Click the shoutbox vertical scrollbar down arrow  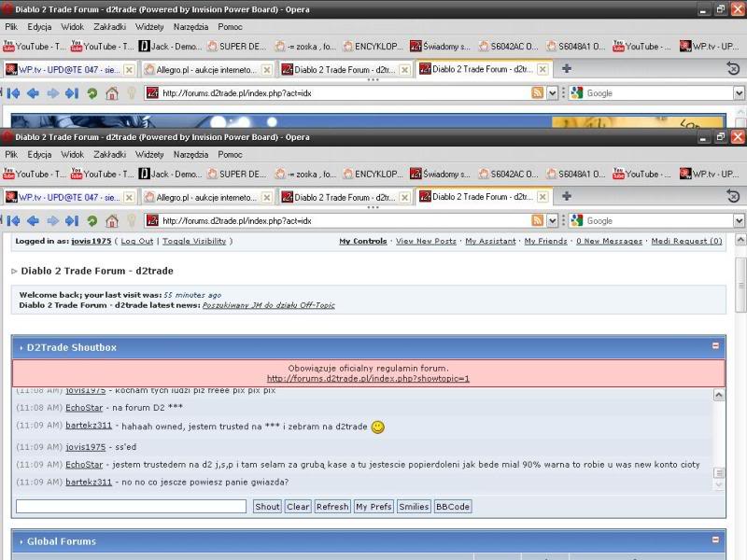coord(719,485)
